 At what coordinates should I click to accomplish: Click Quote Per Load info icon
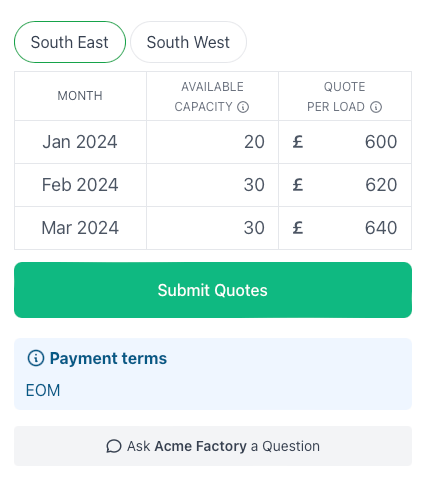(x=376, y=107)
